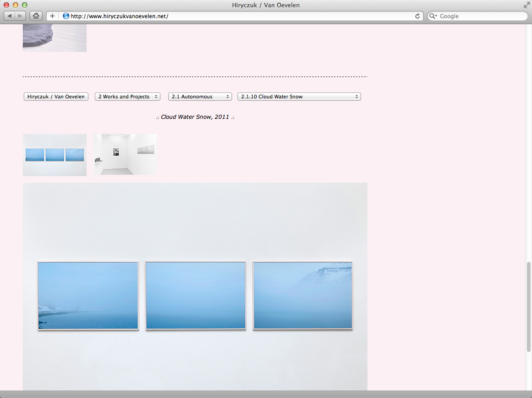Image resolution: width=532 pixels, height=398 pixels.
Task: Click the Hiryczuk / Van Oevelen button
Action: point(56,97)
